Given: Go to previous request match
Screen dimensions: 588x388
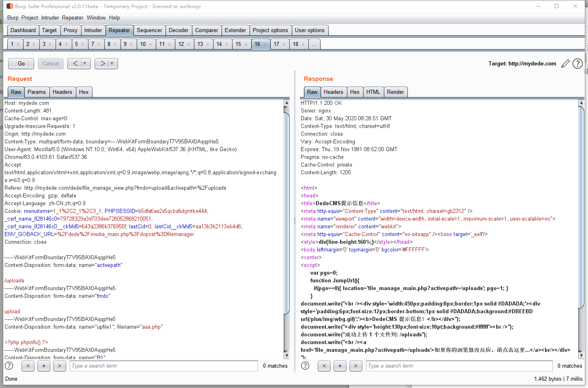Looking at the screenshot, I should tap(28, 366).
